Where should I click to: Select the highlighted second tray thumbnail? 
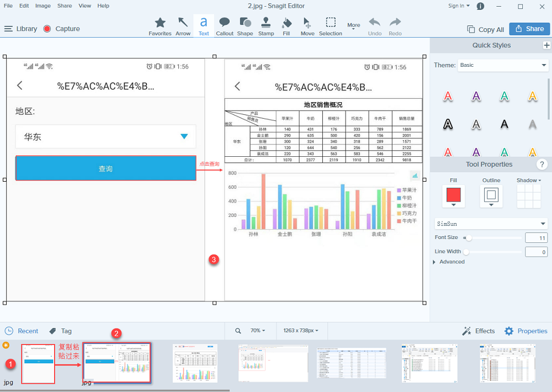click(x=116, y=363)
